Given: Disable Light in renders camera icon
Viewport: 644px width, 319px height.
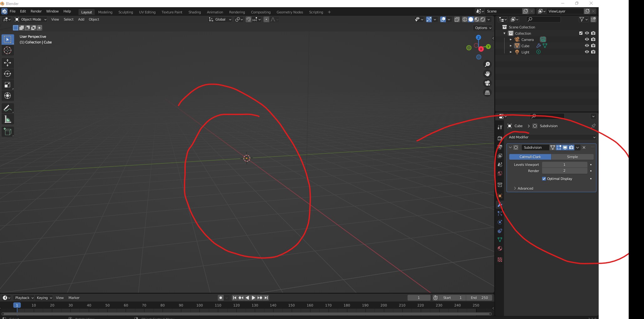Looking at the screenshot, I should click(x=593, y=52).
